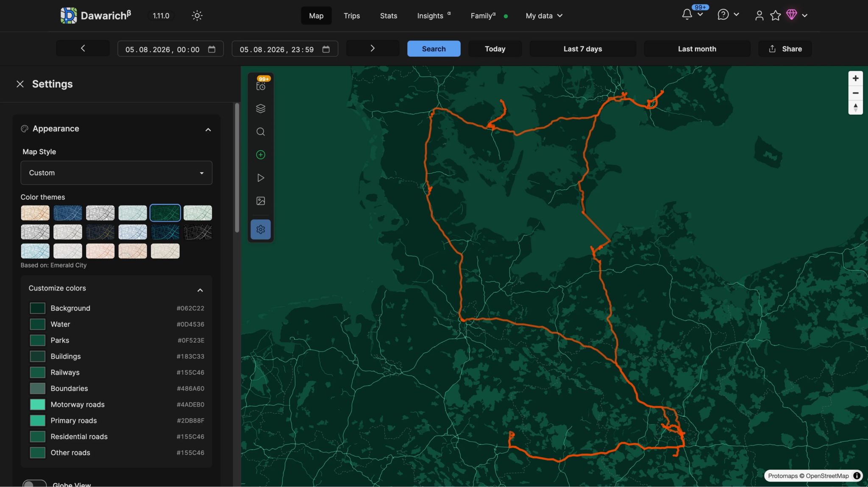Click the Dawarich logo icon
The height and width of the screenshot is (487, 868).
coord(68,16)
